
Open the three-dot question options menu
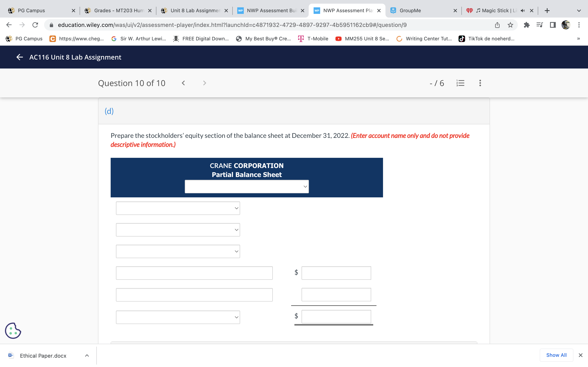tap(480, 83)
